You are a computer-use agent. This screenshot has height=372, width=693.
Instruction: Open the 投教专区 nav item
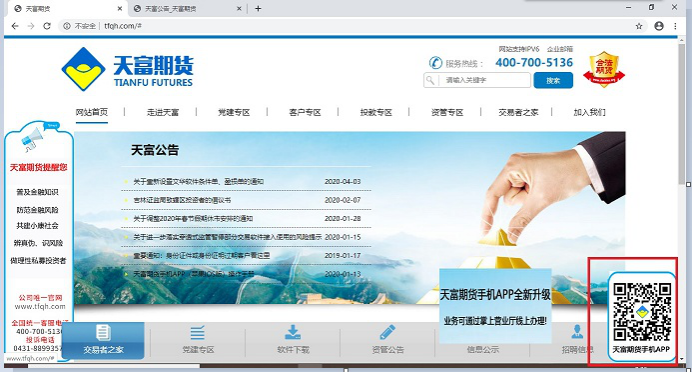click(x=376, y=113)
